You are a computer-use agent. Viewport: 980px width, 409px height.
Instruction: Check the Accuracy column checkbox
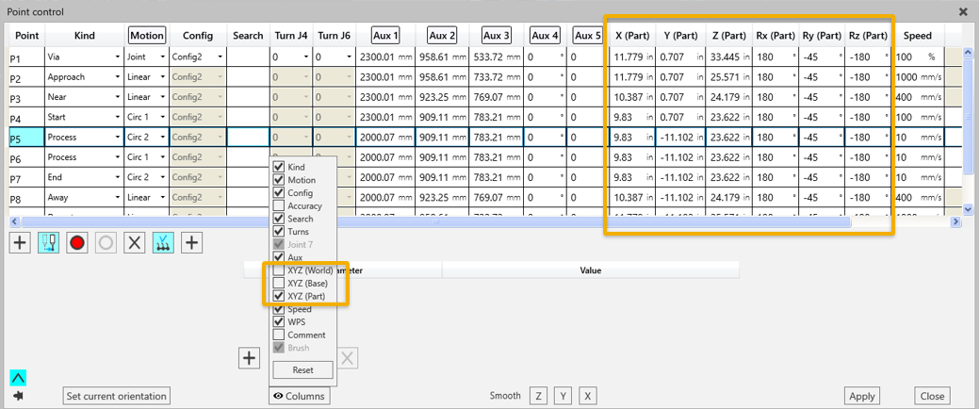pos(279,205)
